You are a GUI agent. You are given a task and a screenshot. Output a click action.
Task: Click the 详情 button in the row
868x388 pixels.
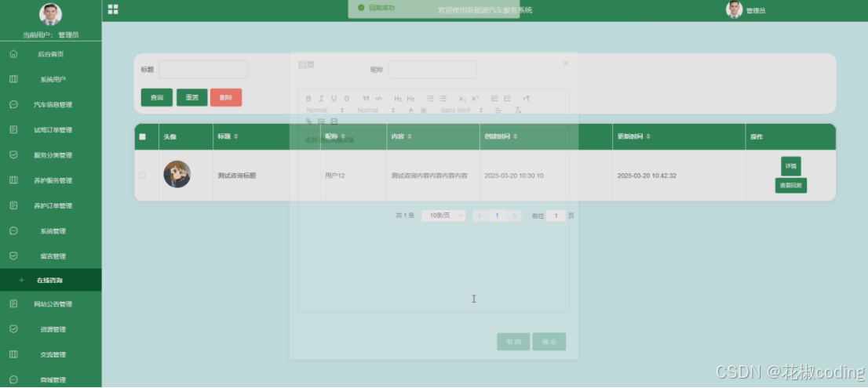791,166
